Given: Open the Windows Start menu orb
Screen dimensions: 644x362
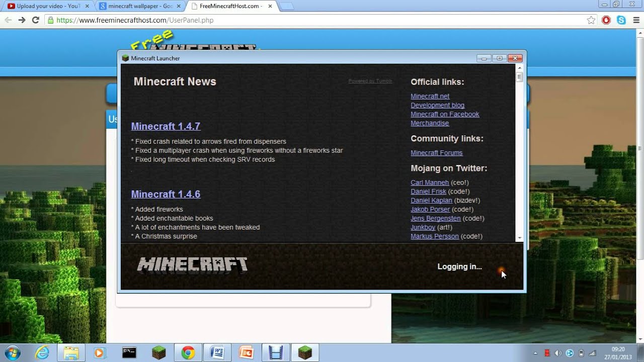Looking at the screenshot, I should tap(12, 353).
